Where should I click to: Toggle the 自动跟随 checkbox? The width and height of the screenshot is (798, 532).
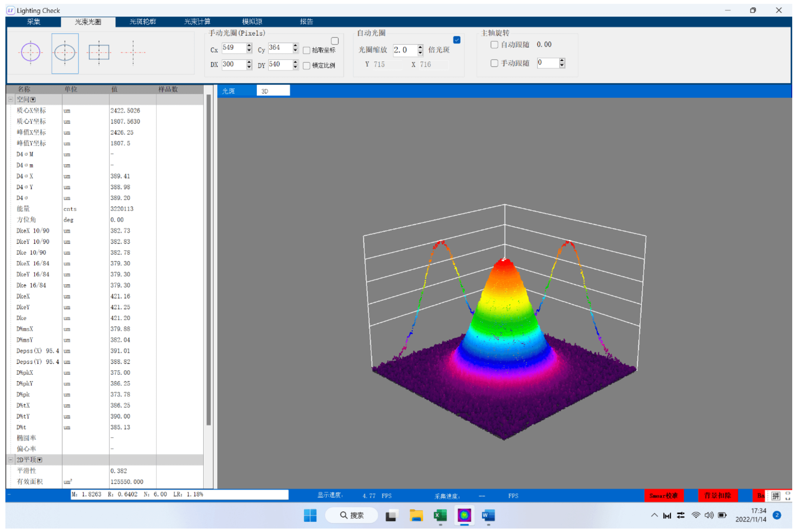tap(494, 45)
